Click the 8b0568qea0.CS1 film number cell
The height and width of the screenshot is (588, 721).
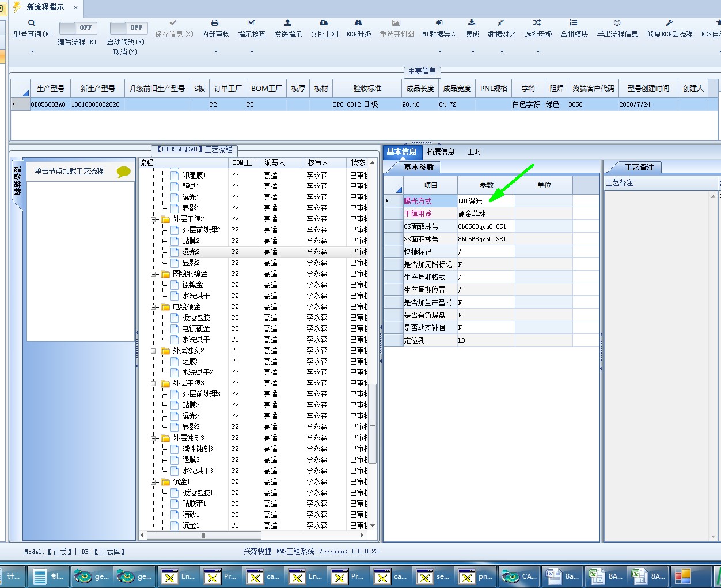pos(486,226)
